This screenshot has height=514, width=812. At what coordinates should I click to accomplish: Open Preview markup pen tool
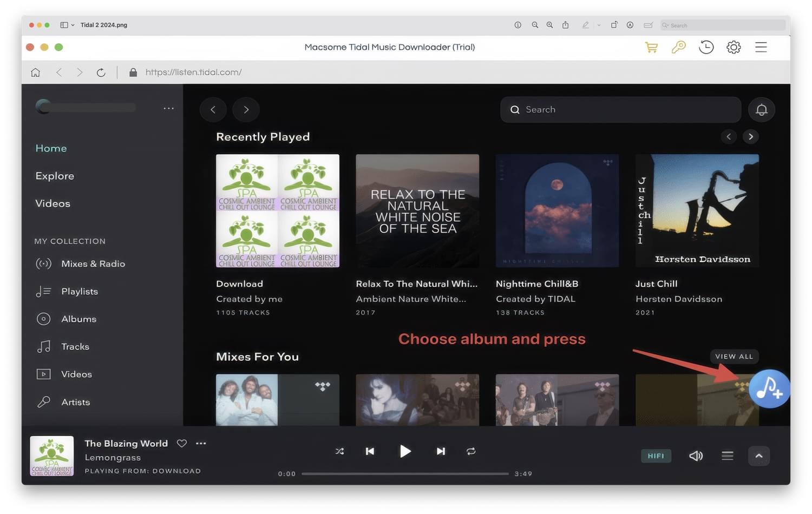pos(585,25)
